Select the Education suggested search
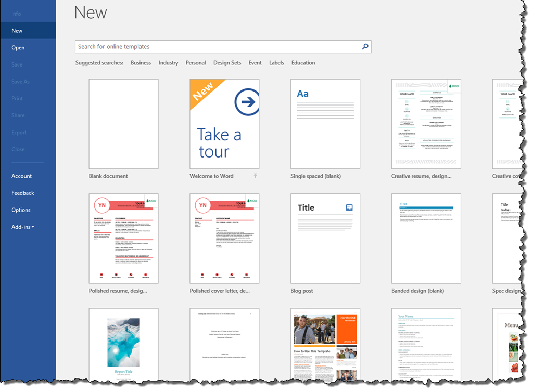Image resolution: width=533 pixels, height=392 pixels. [x=303, y=63]
